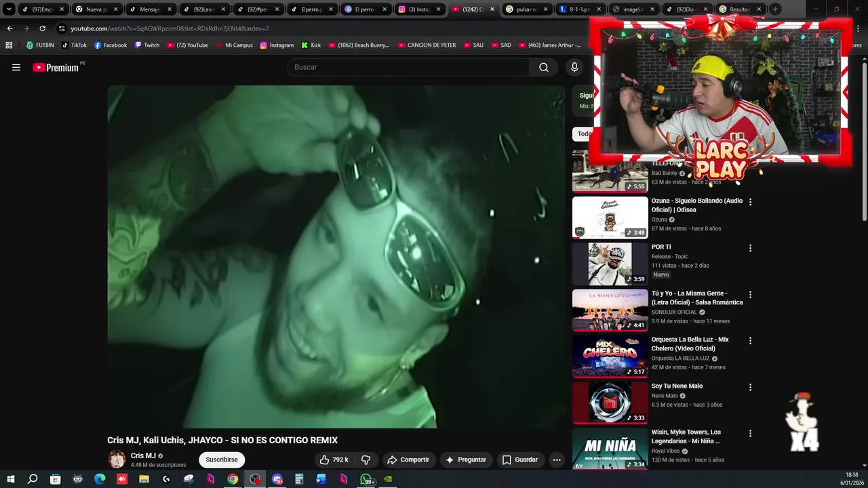The width and height of the screenshot is (868, 488).
Task: Open options for Tú y Yo La Misma Gente
Action: 750,295
